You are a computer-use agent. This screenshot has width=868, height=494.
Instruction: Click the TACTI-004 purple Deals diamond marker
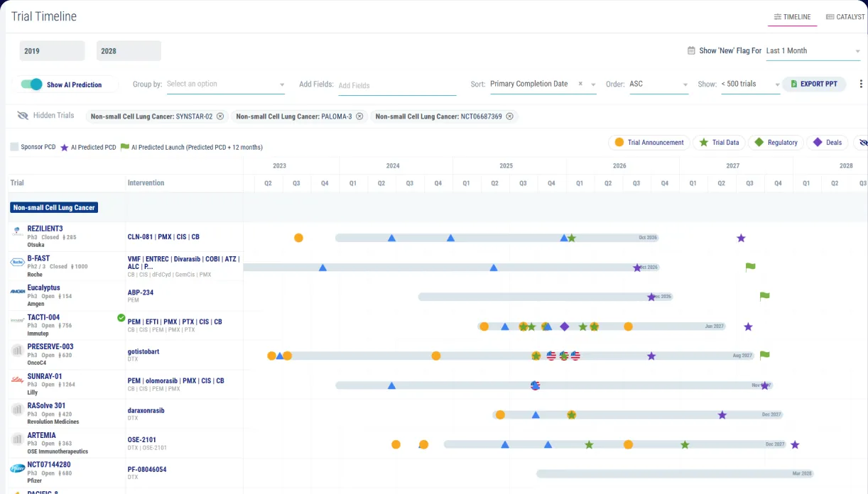coord(564,326)
